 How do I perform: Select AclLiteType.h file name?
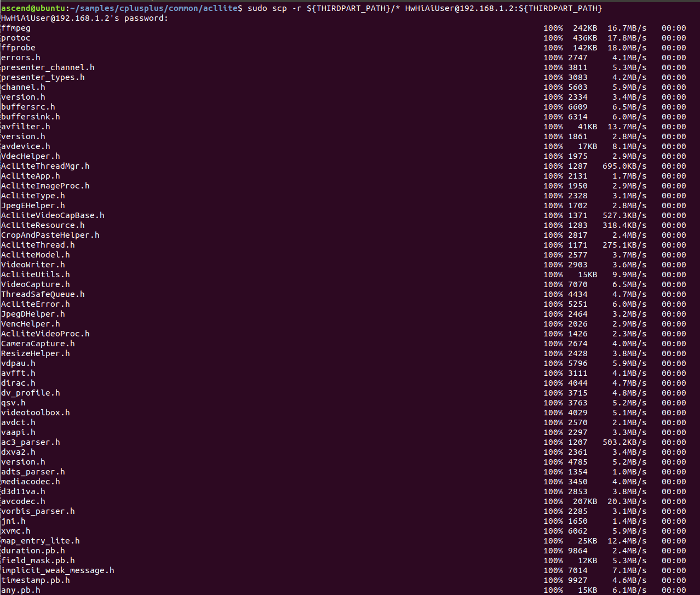pyautogui.click(x=33, y=196)
